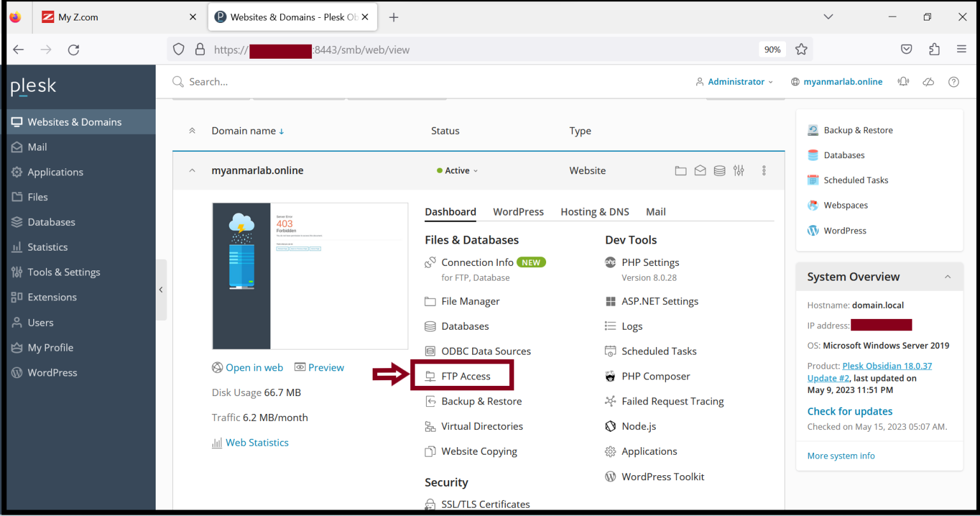The width and height of the screenshot is (980, 516).
Task: Open the list all tabs dropdown in Firefox
Action: click(828, 17)
